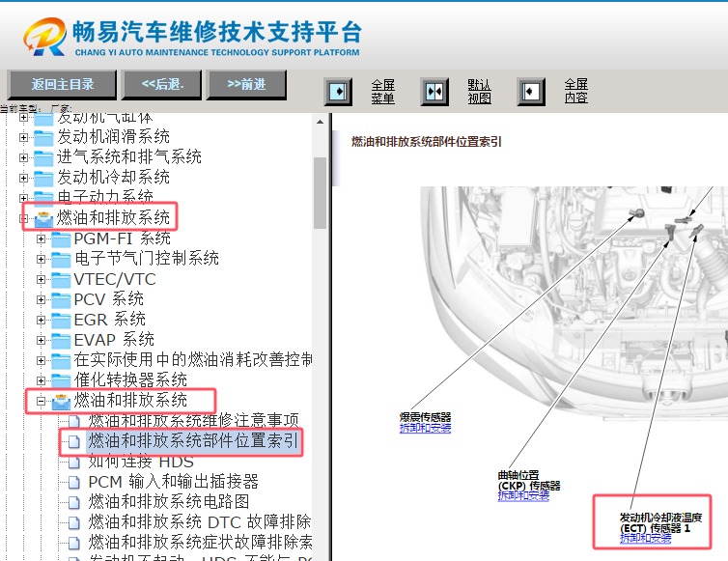Click the tree panel scroll-up arrow
Screen dimensions: 728x561
coord(320,122)
